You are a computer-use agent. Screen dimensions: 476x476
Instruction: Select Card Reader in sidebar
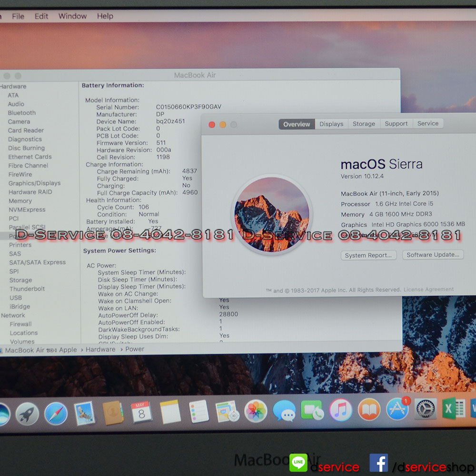coord(26,130)
